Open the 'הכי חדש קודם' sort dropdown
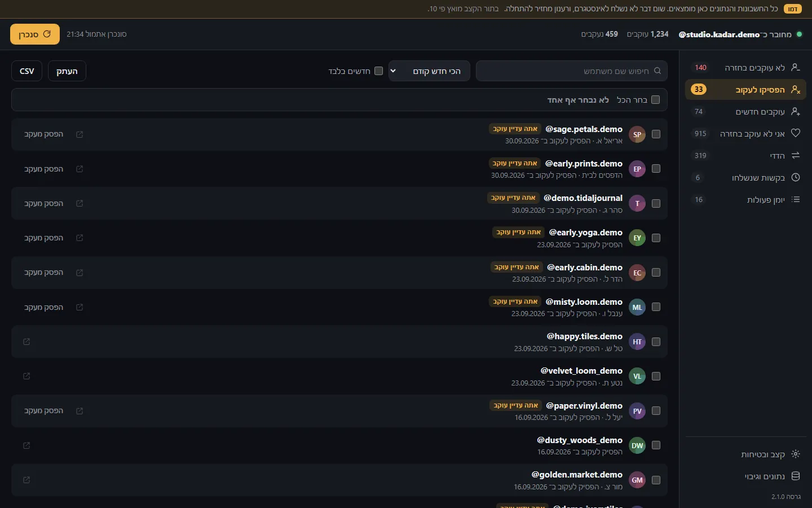812x508 pixels. (x=429, y=71)
